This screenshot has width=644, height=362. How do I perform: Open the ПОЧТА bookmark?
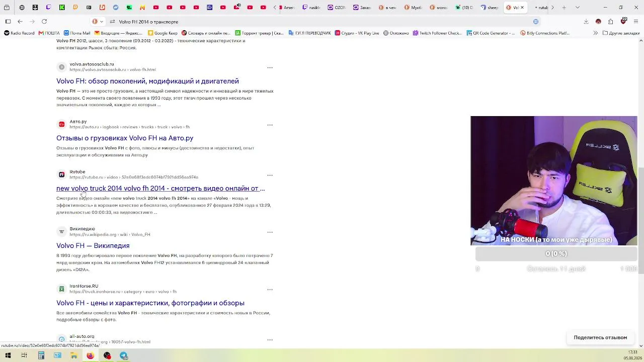pyautogui.click(x=49, y=33)
